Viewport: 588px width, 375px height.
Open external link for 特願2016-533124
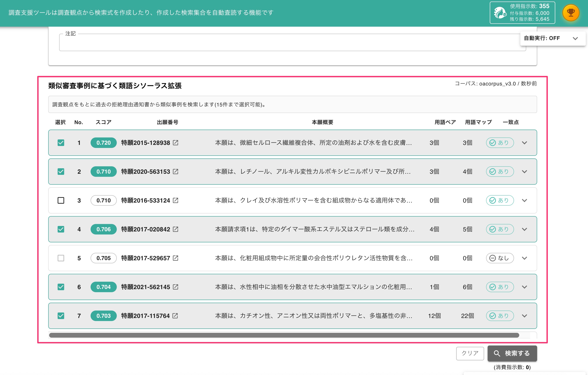(175, 200)
